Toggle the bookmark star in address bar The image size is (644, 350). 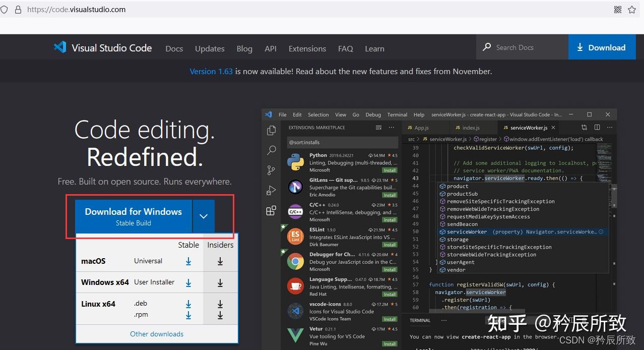click(x=631, y=9)
